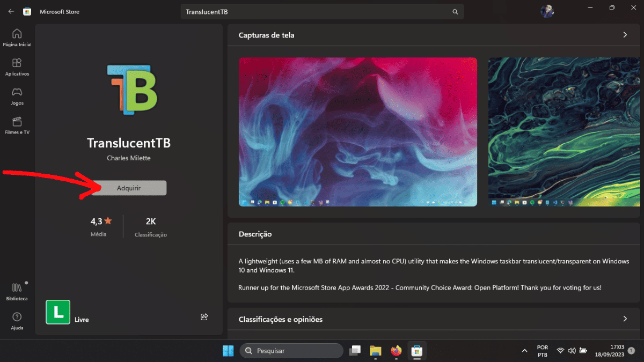Viewport: 644px width, 362px height.
Task: Click the taskbar Pesquisar search box
Action: pos(291,351)
